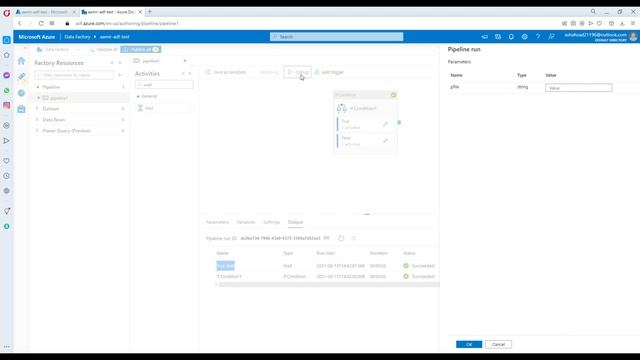This screenshot has width=640, height=360.
Task: Click the Microsoft Azure logo text
Action: click(36, 37)
